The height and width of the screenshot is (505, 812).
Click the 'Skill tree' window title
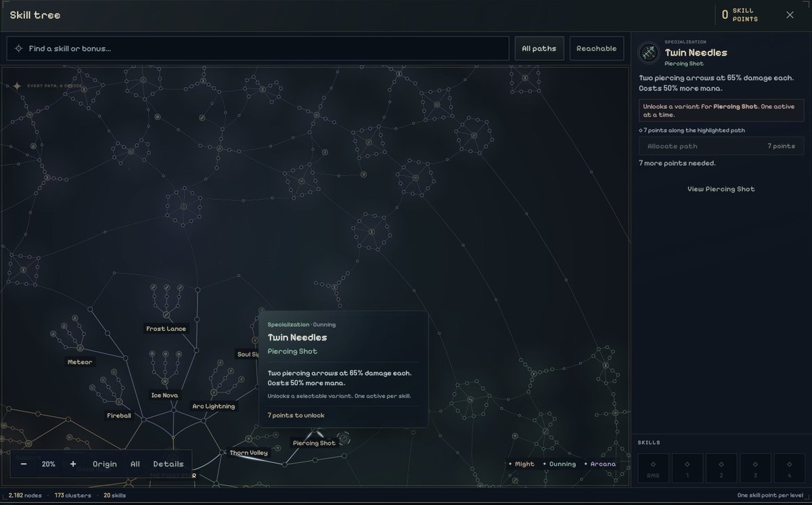click(x=35, y=15)
